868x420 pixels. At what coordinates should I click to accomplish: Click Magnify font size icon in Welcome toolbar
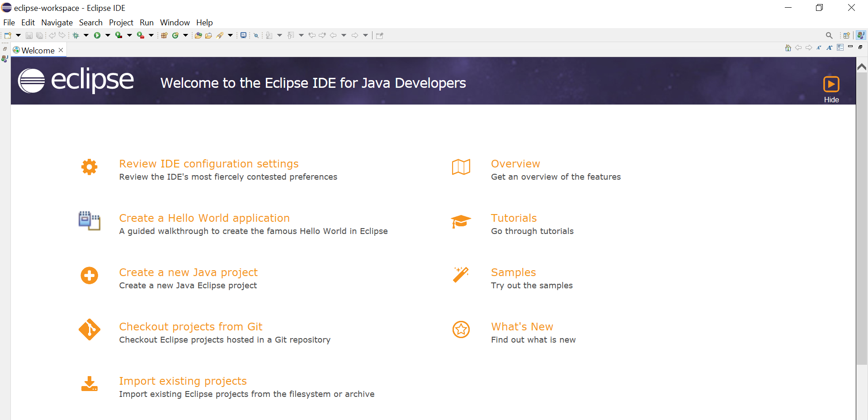tap(829, 48)
